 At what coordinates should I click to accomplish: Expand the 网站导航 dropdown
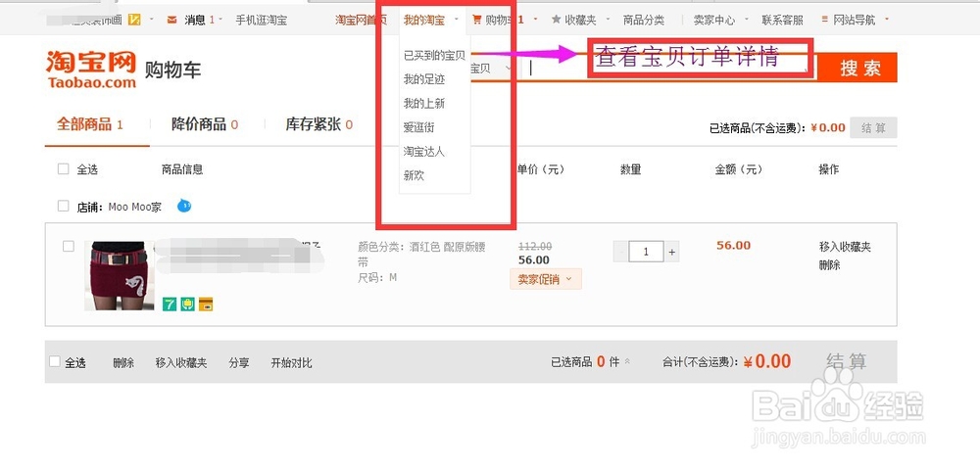(x=887, y=20)
